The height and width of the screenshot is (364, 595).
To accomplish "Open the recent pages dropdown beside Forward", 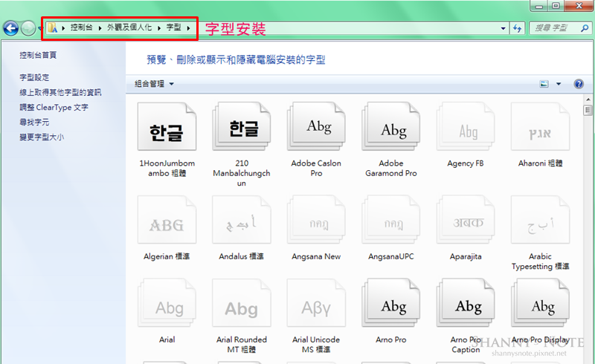I will [x=39, y=28].
